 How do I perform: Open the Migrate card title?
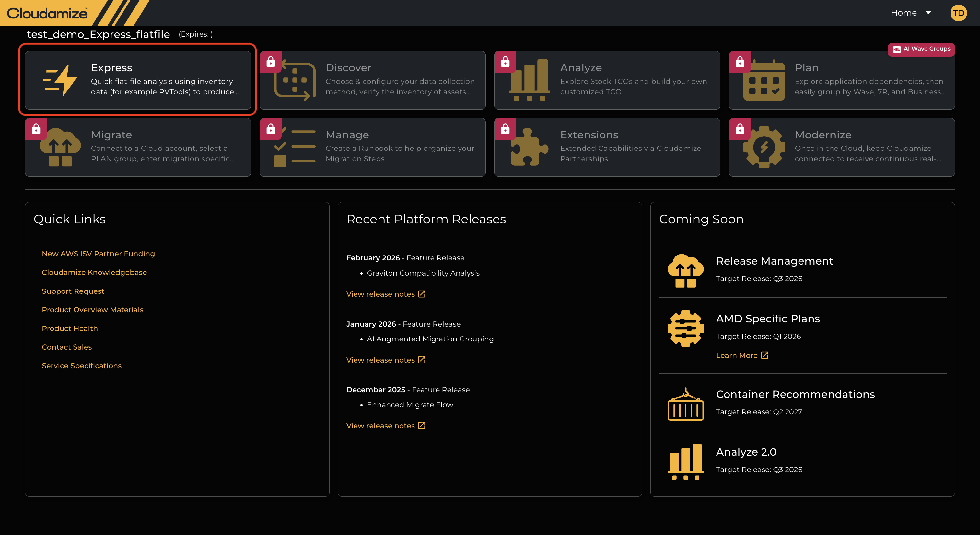111,135
